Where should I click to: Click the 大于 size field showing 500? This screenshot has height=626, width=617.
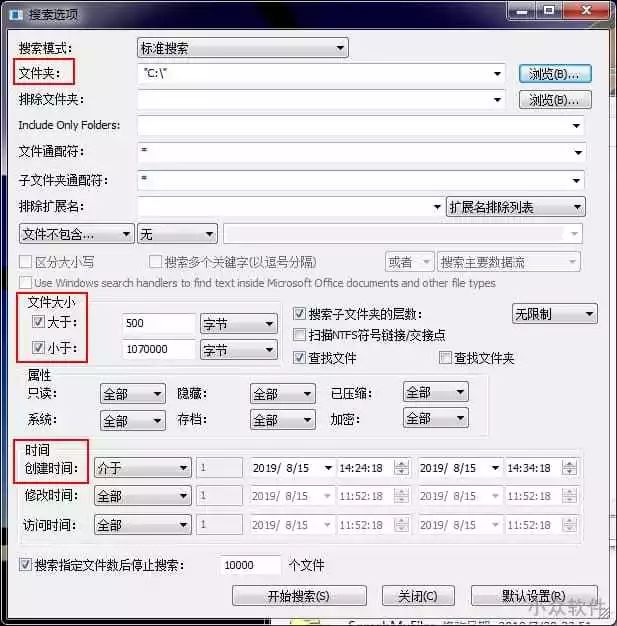(x=159, y=323)
